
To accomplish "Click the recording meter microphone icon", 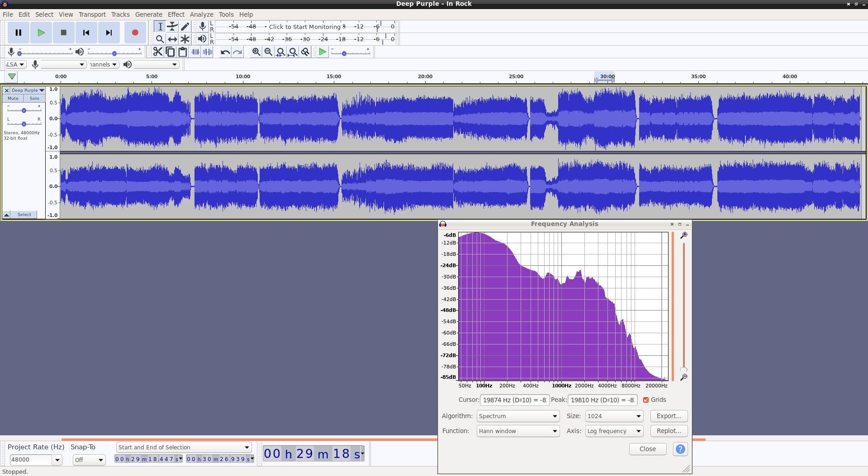I will pos(203,27).
